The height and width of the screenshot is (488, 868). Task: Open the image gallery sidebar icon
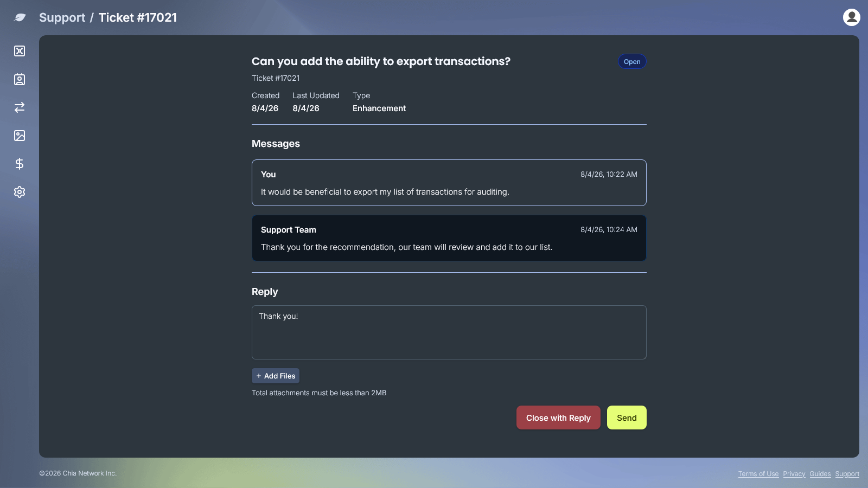[x=20, y=136]
